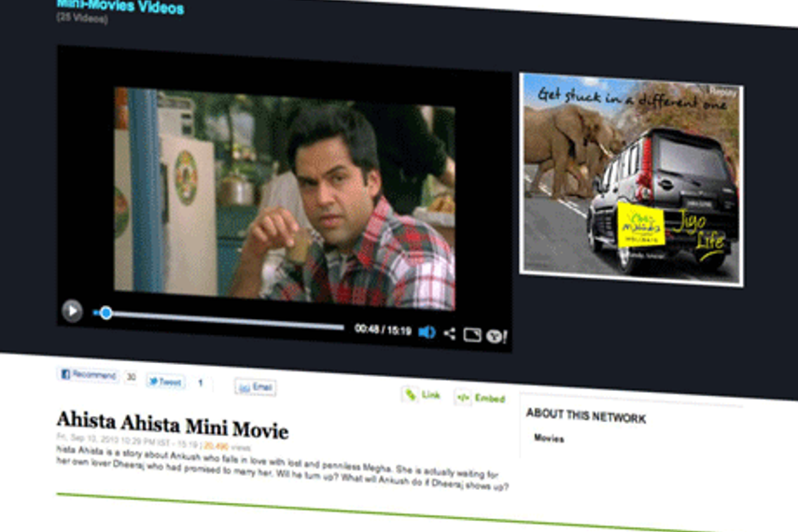Click the Movies network link

click(x=549, y=439)
